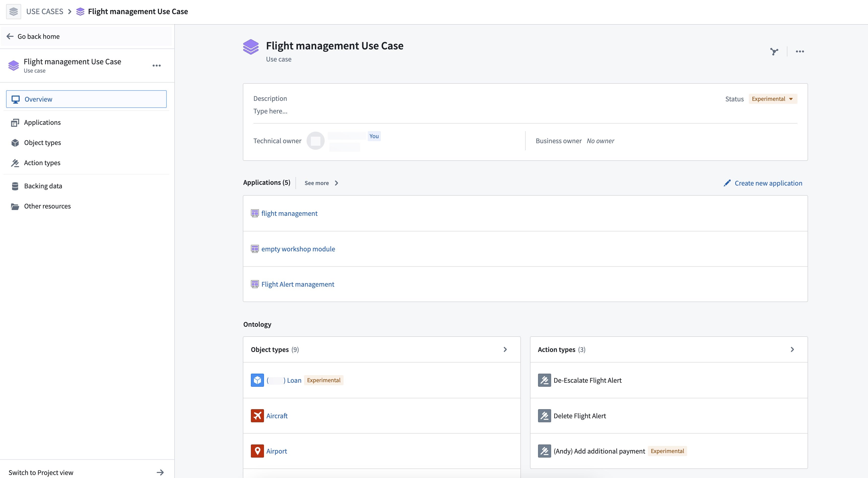The width and height of the screenshot is (868, 478).
Task: Click the technical owner avatar
Action: [315, 141]
